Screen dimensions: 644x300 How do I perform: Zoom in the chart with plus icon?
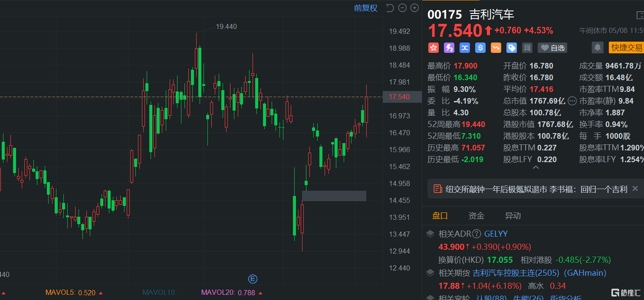[415, 8]
